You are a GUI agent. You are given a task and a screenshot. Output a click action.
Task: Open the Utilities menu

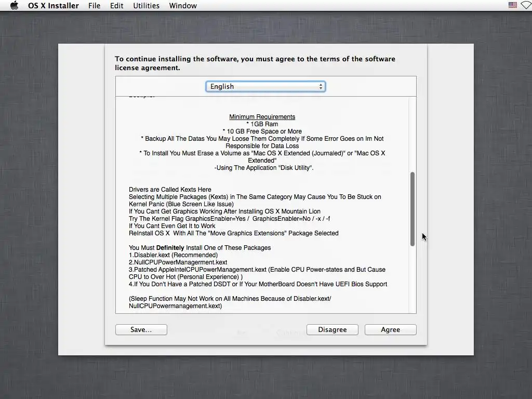point(146,5)
